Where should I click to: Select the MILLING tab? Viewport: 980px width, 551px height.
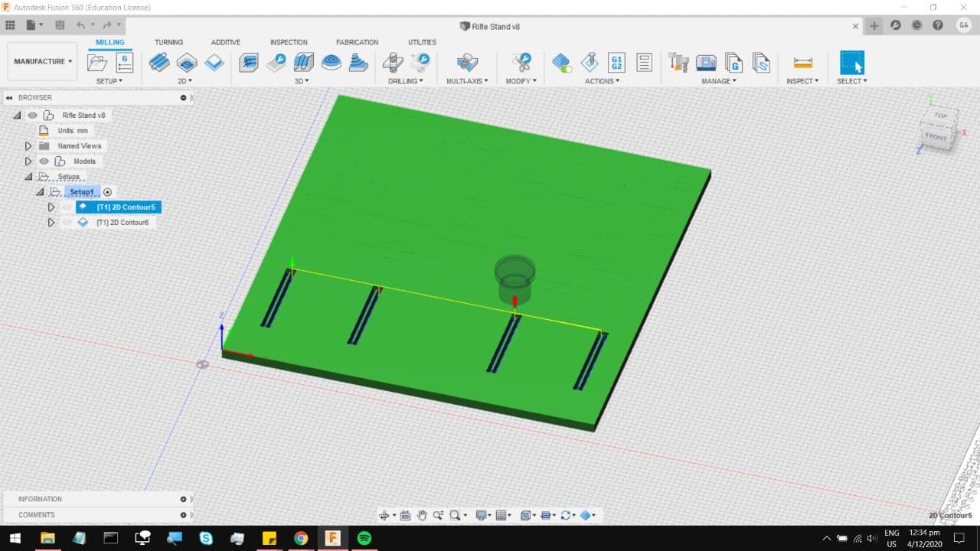click(110, 42)
